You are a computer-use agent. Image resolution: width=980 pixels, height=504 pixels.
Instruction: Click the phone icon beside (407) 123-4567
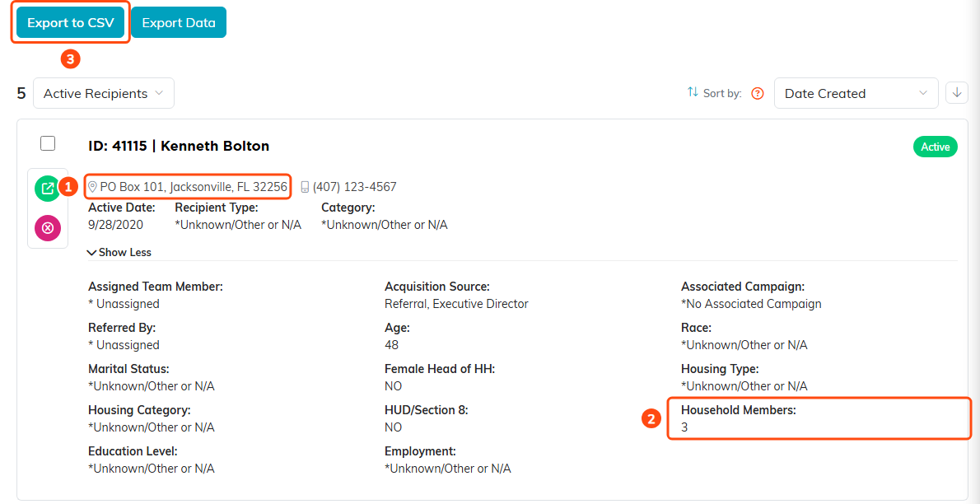pos(305,186)
